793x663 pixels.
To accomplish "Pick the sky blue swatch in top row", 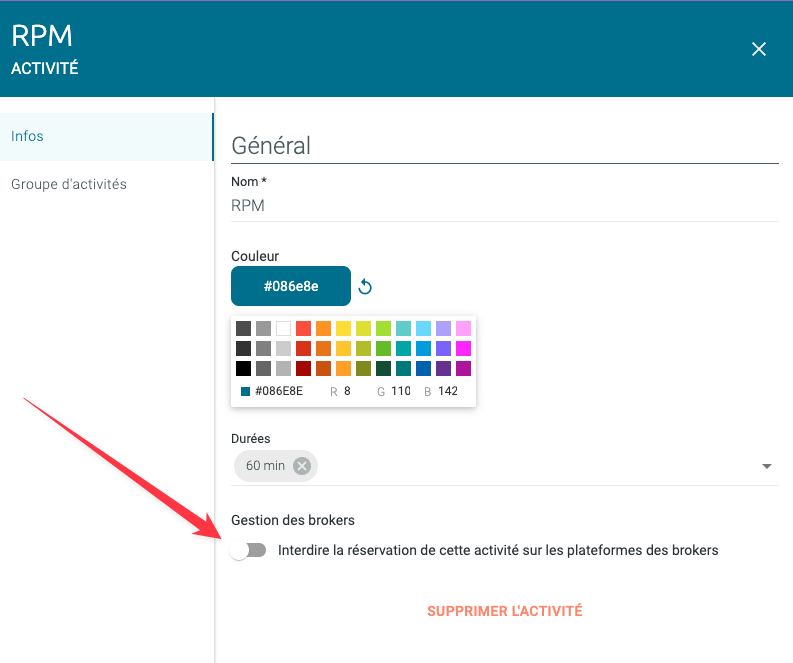I will [x=423, y=328].
